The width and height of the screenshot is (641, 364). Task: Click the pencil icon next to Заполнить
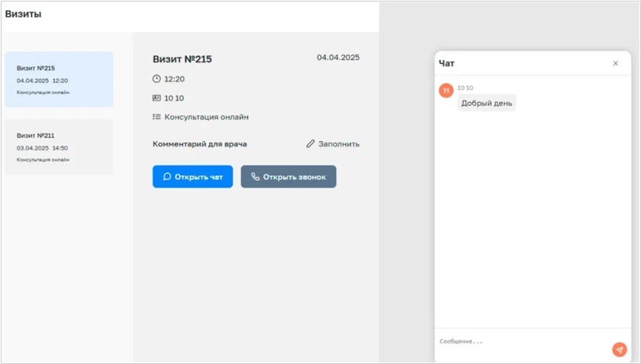pyautogui.click(x=311, y=143)
